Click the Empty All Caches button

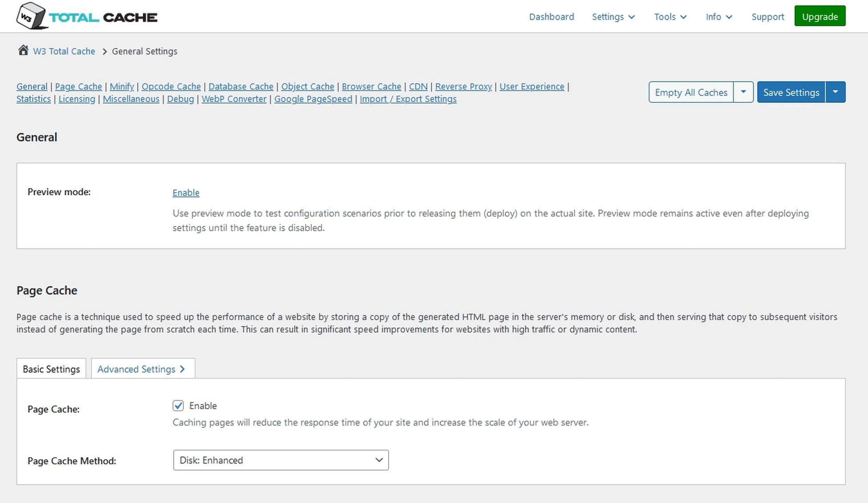(x=691, y=92)
